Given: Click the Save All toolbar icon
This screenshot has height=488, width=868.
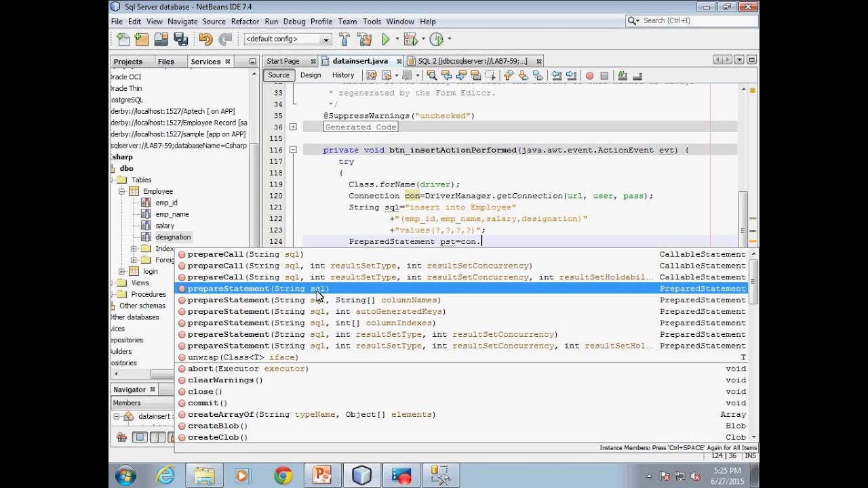Looking at the screenshot, I should 180,39.
